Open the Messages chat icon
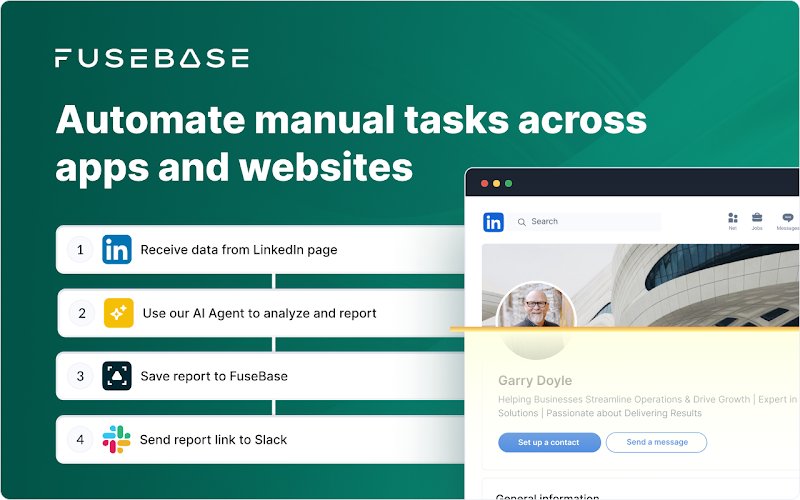 (x=788, y=221)
